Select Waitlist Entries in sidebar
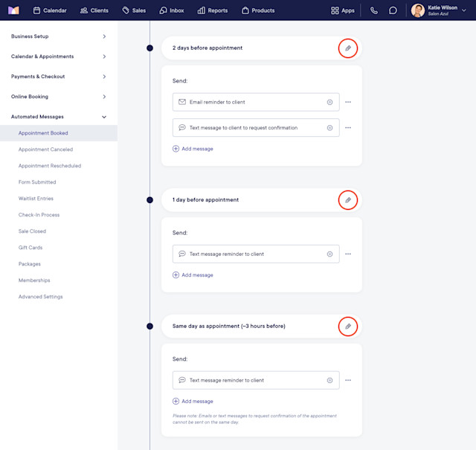 pyautogui.click(x=36, y=199)
